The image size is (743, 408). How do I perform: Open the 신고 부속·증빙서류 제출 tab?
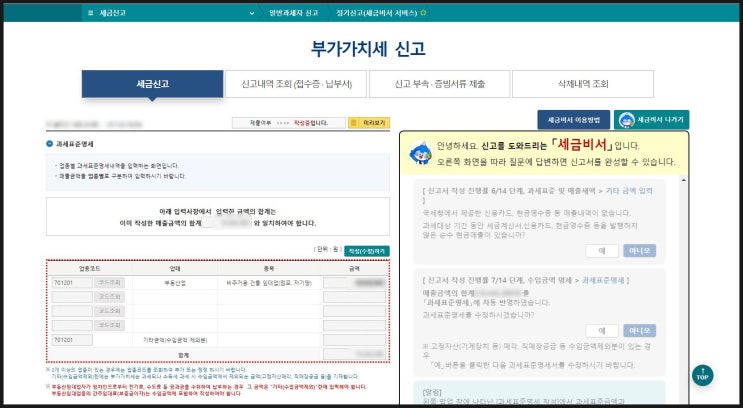(x=440, y=84)
